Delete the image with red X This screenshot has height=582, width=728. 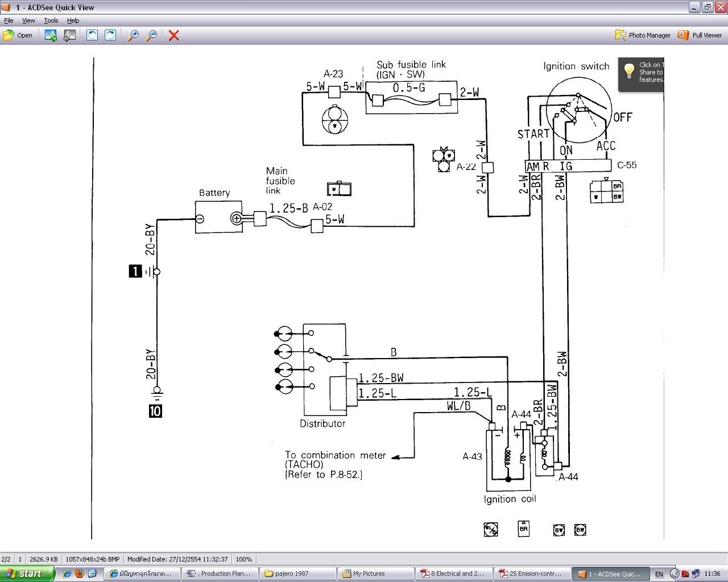pyautogui.click(x=174, y=35)
